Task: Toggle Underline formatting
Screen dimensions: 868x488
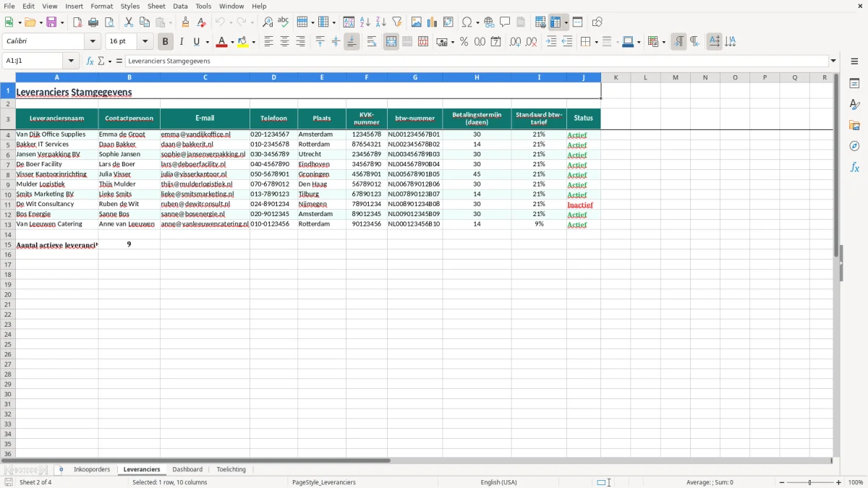Action: click(196, 42)
